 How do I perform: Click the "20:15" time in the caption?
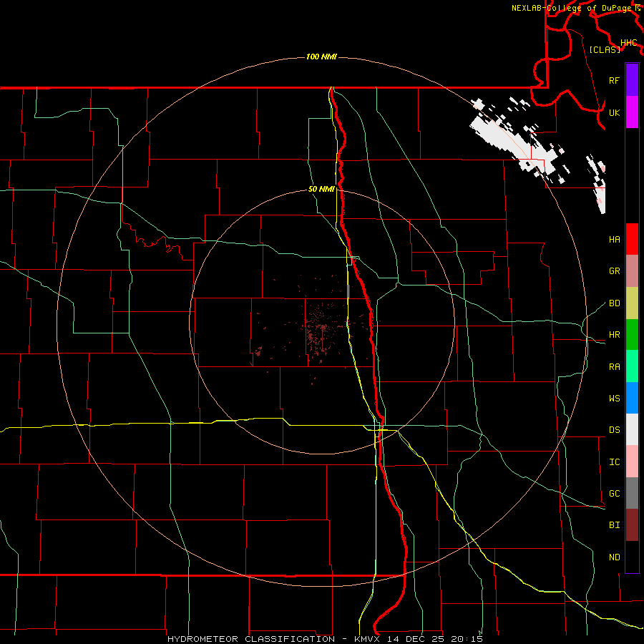tap(467, 639)
